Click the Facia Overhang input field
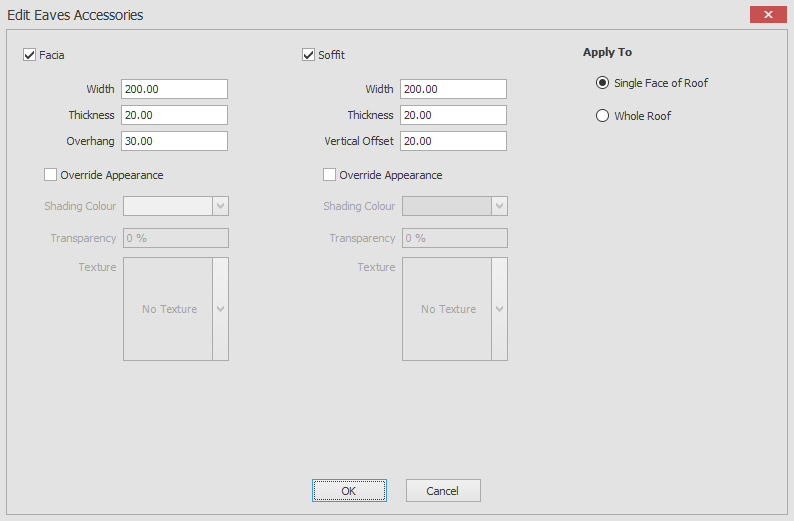 [x=174, y=141]
